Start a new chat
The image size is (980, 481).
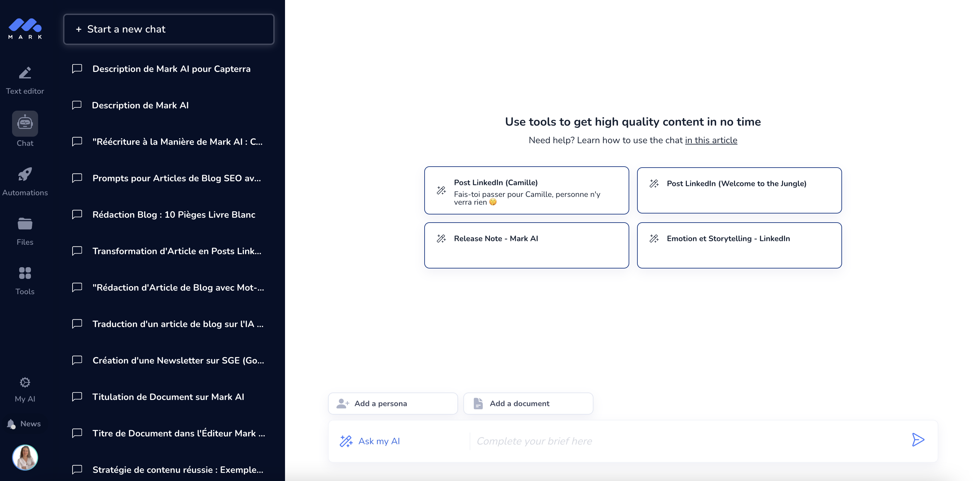pos(169,29)
